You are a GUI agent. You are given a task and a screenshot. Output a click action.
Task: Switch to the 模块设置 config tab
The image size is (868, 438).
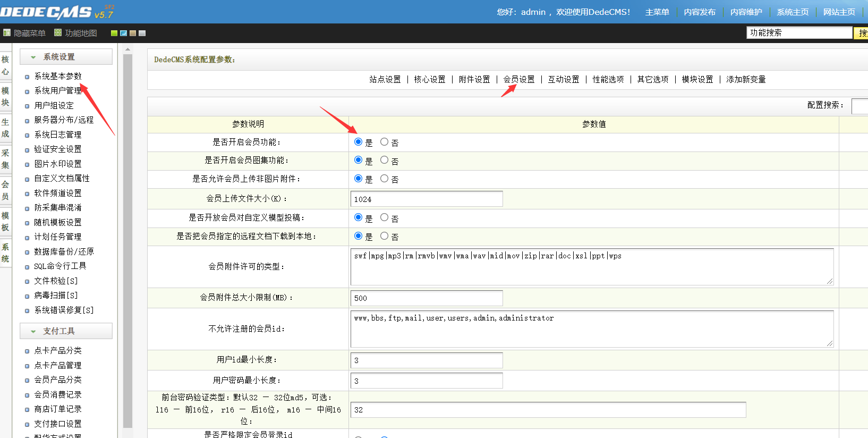[697, 79]
